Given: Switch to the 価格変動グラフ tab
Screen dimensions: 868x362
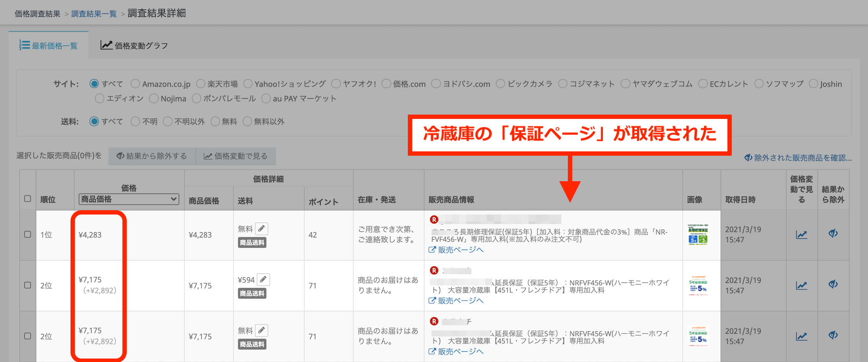Looking at the screenshot, I should point(135,45).
